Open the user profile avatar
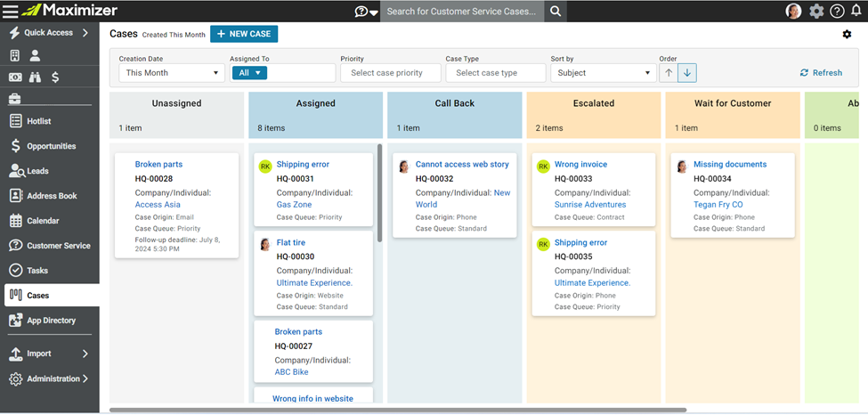The height and width of the screenshot is (415, 868). tap(793, 11)
